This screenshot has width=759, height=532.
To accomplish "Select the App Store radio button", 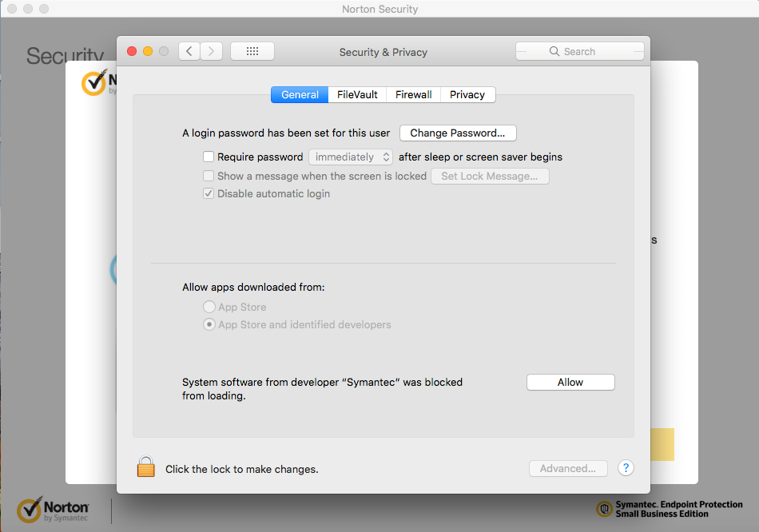I will tap(209, 307).
